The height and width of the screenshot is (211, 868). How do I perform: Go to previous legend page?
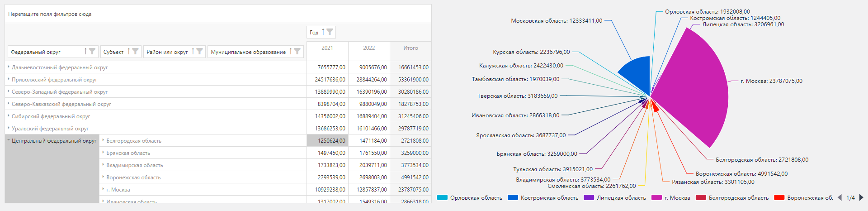tap(840, 197)
